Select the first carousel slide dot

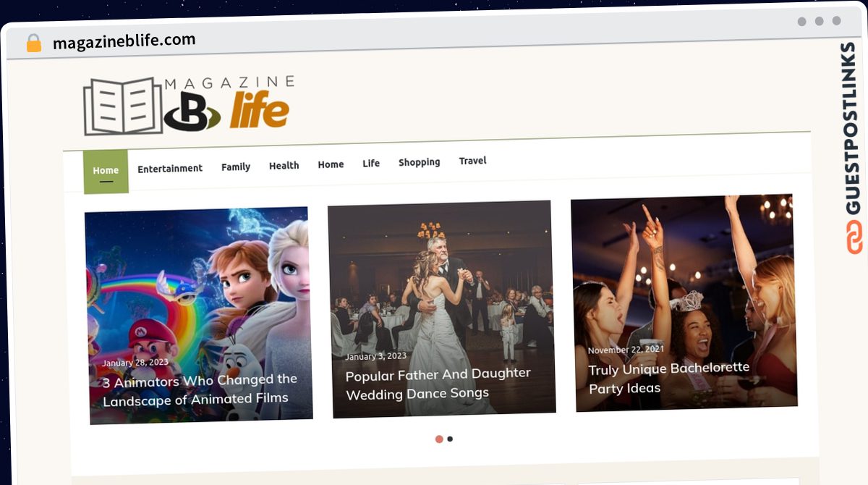(x=439, y=439)
